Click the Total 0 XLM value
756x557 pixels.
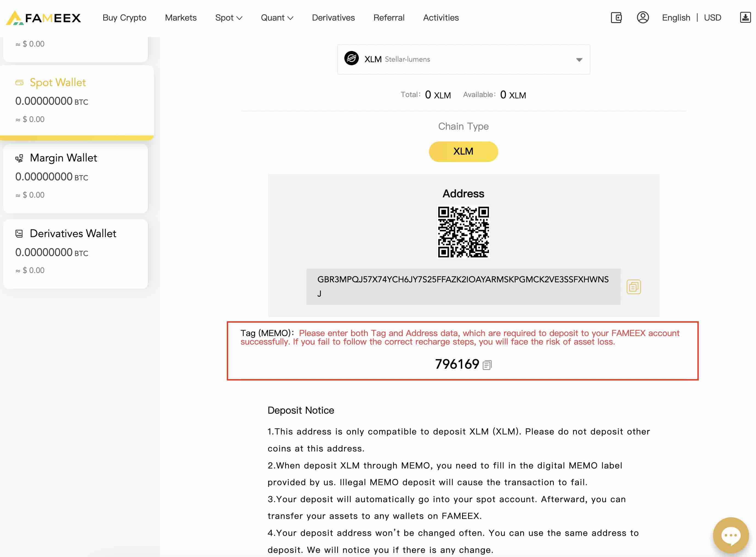(x=438, y=95)
